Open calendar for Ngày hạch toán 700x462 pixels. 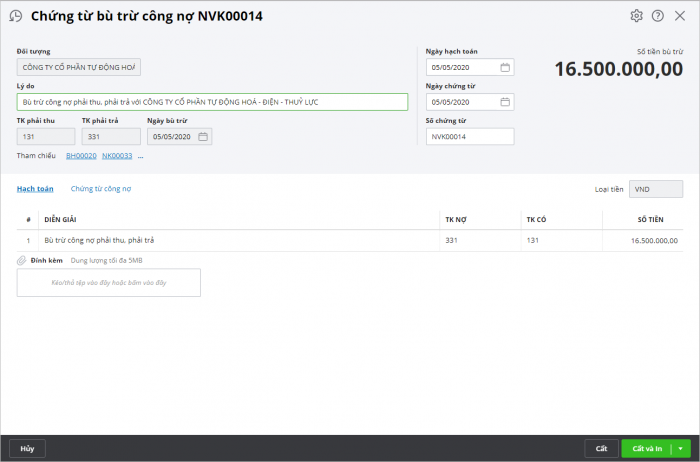(505, 67)
